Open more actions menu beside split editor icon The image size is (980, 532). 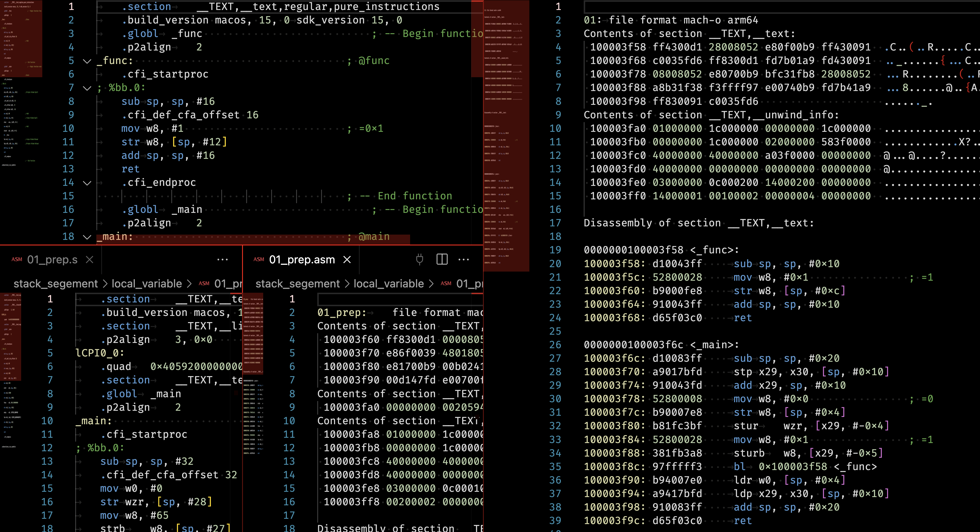coord(463,260)
